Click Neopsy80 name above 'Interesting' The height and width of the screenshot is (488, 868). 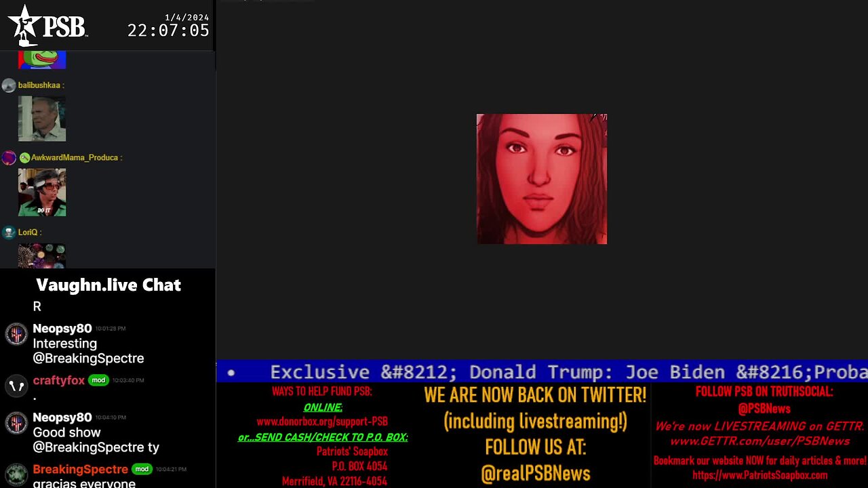pos(62,329)
